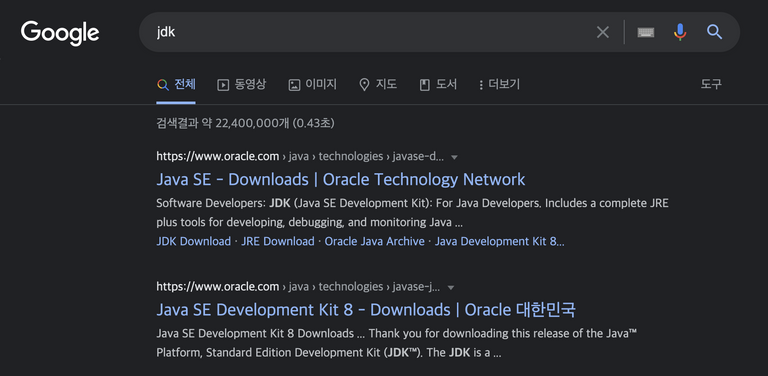Follow the JRE Download sitelink
This screenshot has height=376, width=768.
pos(278,241)
